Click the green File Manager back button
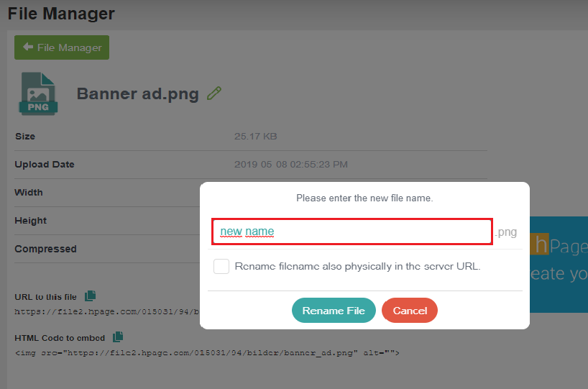 [x=62, y=47]
